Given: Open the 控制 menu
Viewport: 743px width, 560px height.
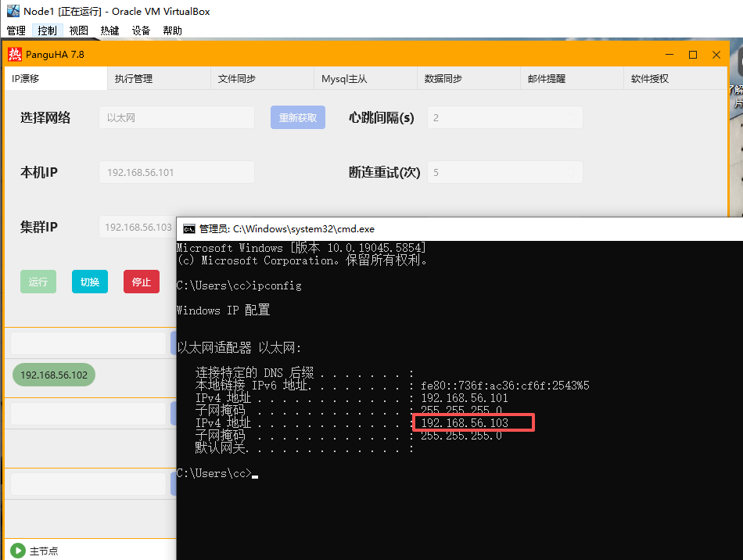Looking at the screenshot, I should point(47,31).
